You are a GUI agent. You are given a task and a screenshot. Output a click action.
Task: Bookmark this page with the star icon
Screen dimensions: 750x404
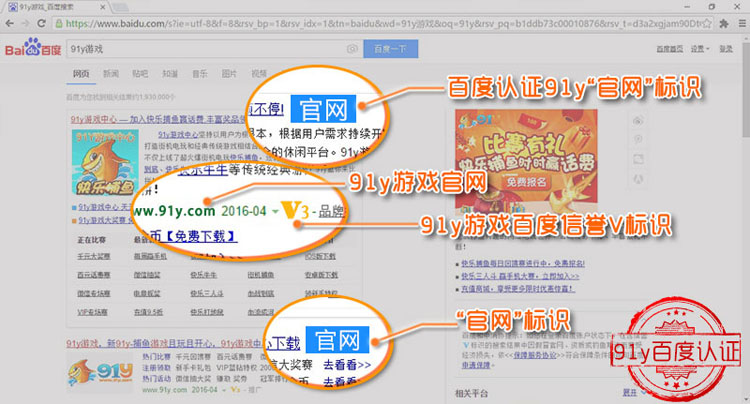click(706, 23)
